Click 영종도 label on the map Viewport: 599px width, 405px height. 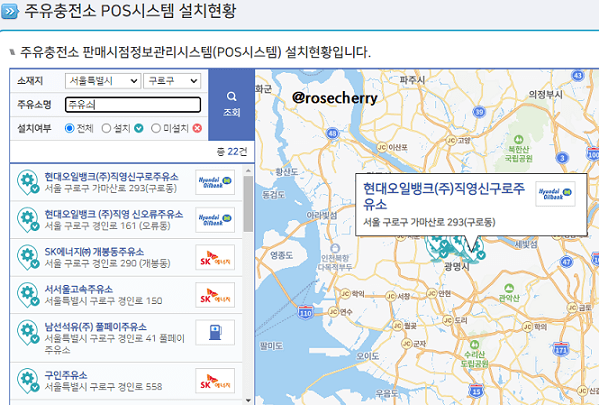coord(282,255)
